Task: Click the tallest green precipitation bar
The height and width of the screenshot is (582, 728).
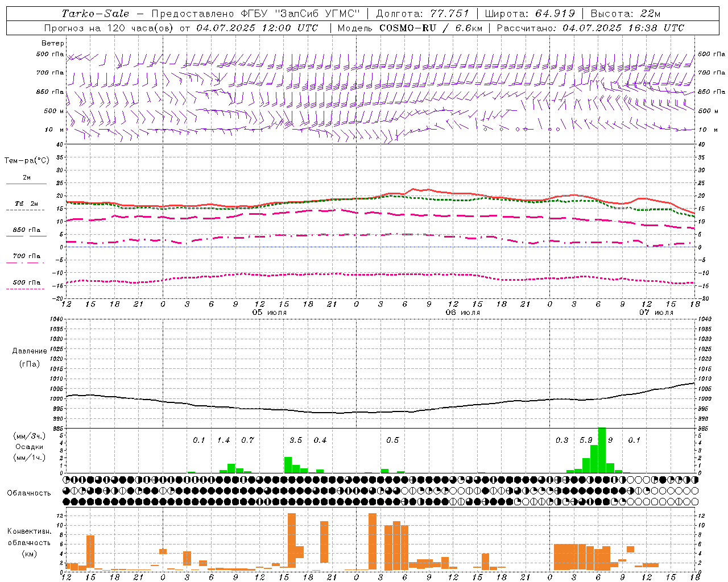Action: click(602, 450)
